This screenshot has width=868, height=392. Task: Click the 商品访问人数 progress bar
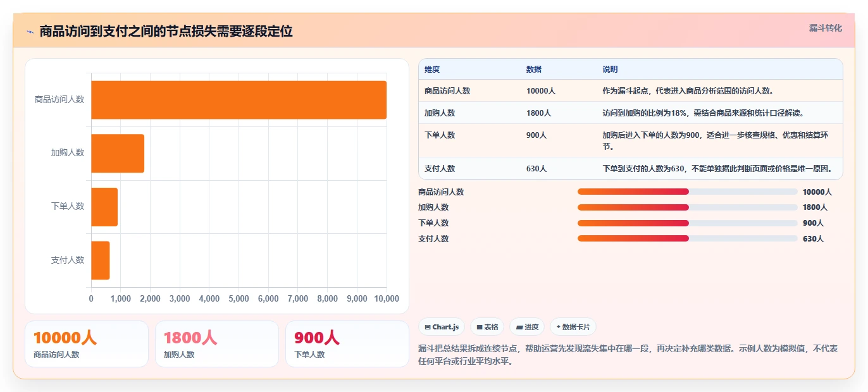pos(688,192)
